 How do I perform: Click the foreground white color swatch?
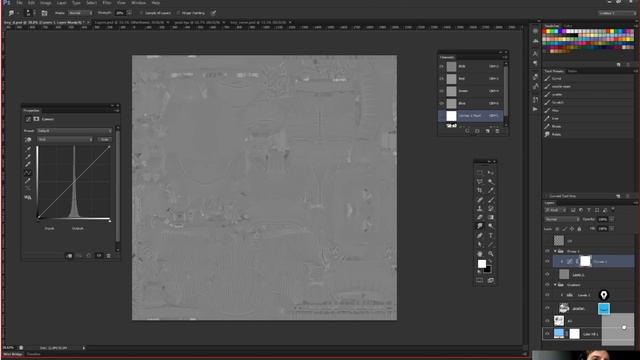point(482,264)
